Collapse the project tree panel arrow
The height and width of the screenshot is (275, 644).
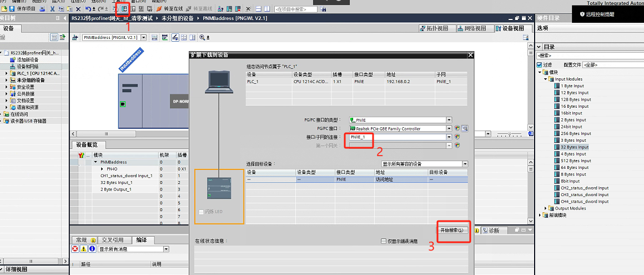tap(64, 18)
